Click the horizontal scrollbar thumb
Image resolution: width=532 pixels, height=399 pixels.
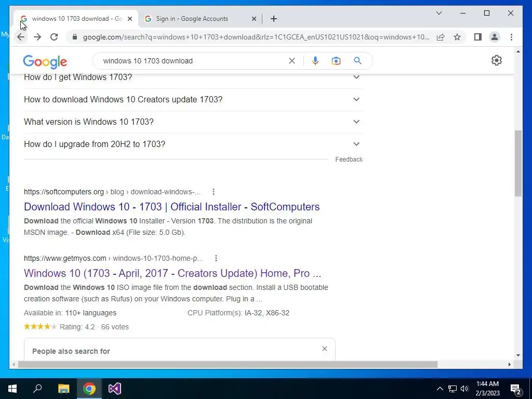coord(228,364)
